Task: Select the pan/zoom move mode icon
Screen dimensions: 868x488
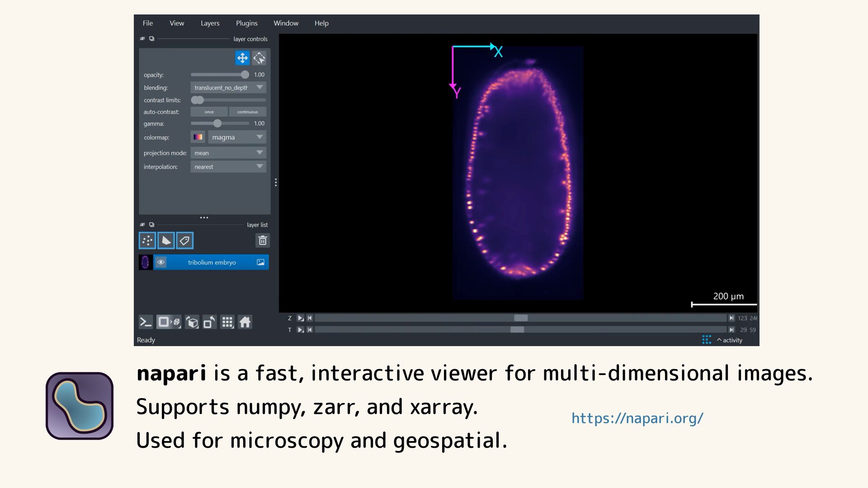Action: (x=242, y=58)
